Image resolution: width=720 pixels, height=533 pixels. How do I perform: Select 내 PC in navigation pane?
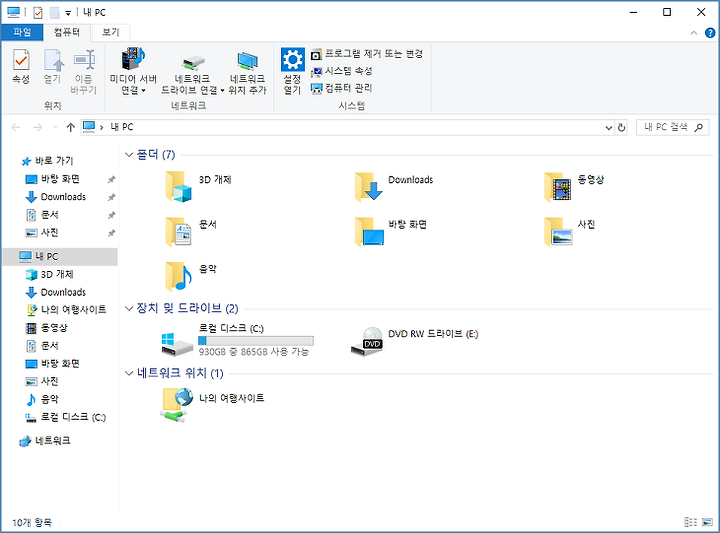[60, 257]
